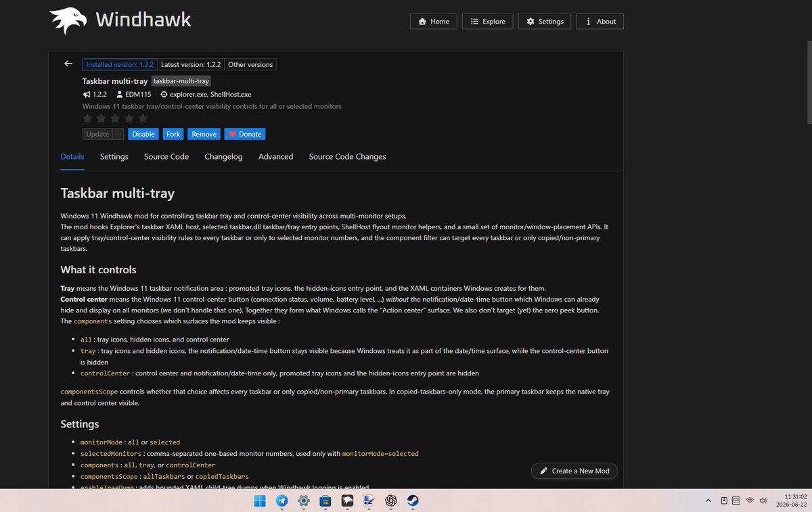This screenshot has width=812, height=512.
Task: Rate the mod one star
Action: (x=87, y=118)
